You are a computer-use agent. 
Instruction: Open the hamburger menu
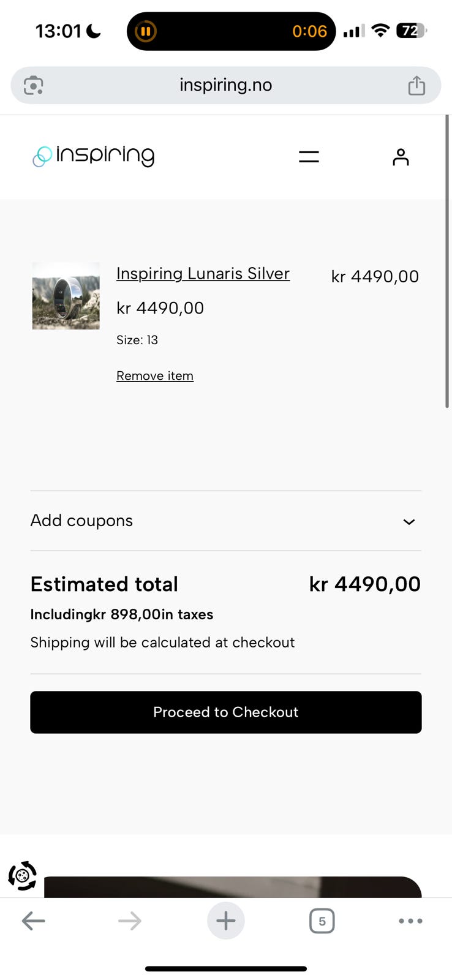309,157
